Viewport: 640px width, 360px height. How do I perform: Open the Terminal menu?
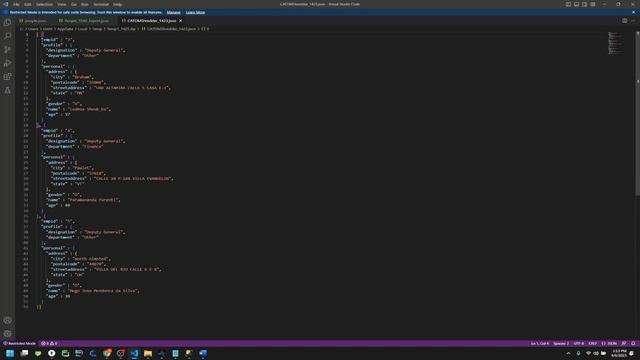(101, 4)
